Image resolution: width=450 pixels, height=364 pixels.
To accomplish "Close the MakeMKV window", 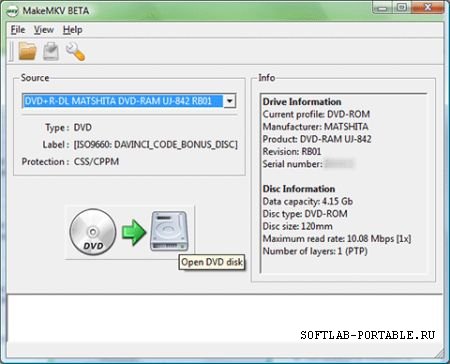I will pyautogui.click(x=428, y=7).
